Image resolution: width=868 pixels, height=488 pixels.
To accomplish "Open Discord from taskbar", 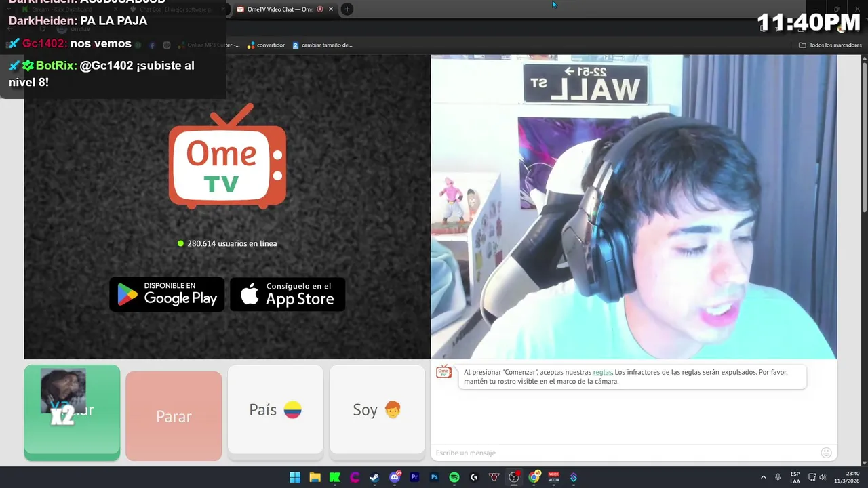I will point(395,477).
